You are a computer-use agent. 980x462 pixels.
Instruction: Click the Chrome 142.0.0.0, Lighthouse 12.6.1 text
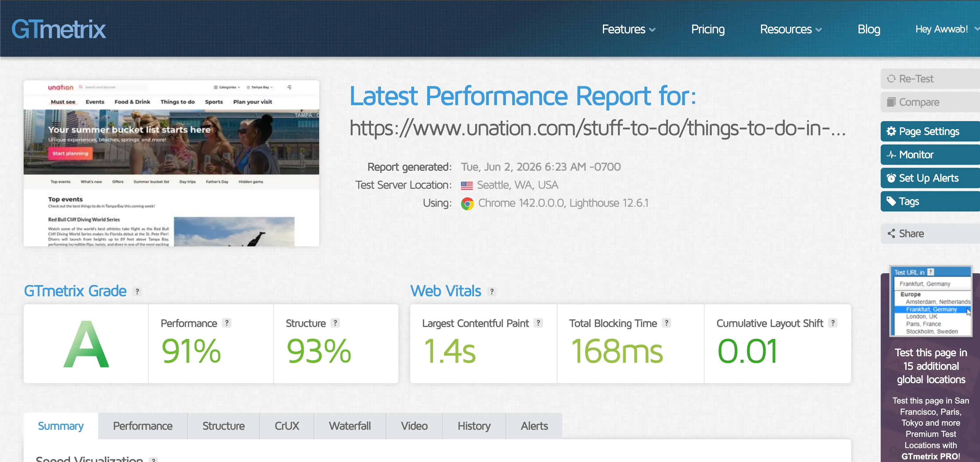563,203
